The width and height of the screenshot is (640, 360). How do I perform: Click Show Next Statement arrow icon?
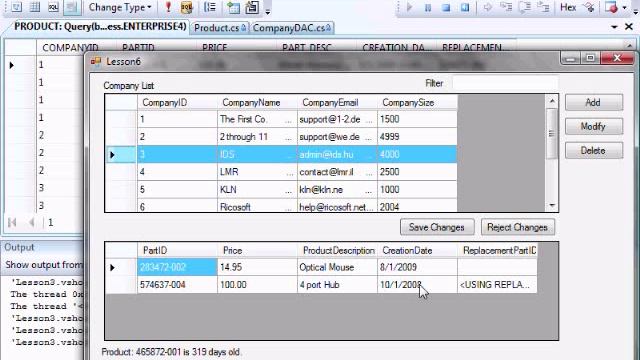(487, 7)
